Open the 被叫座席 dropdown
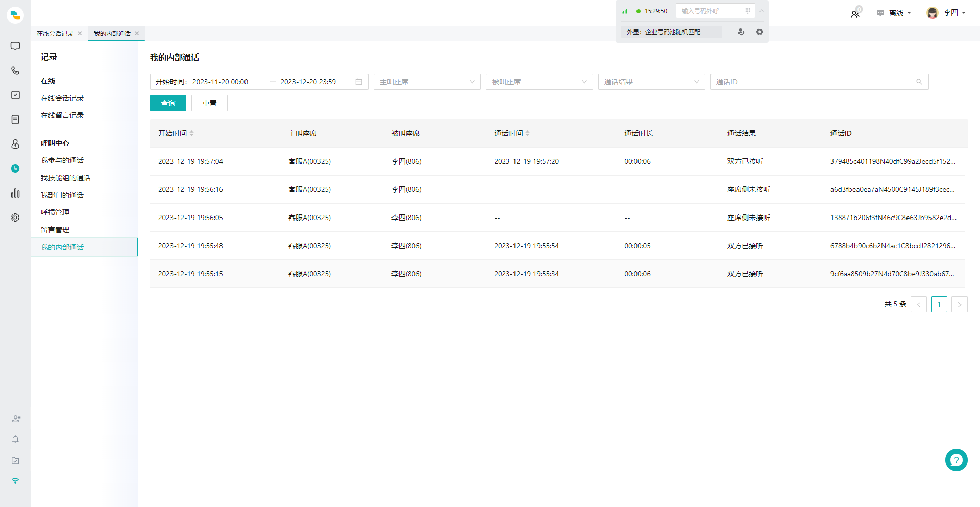The height and width of the screenshot is (507, 980). pyautogui.click(x=539, y=82)
